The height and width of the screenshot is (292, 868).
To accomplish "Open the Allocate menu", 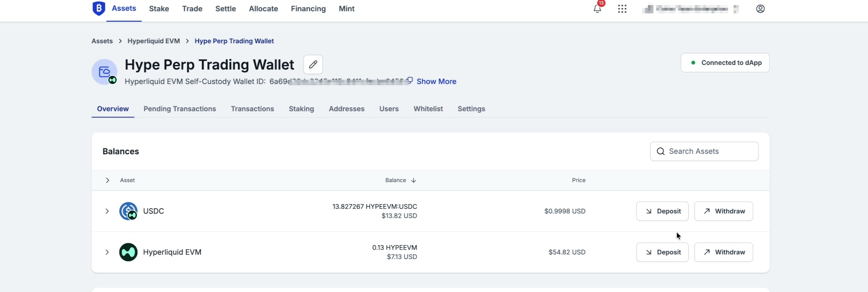I will 264,9.
